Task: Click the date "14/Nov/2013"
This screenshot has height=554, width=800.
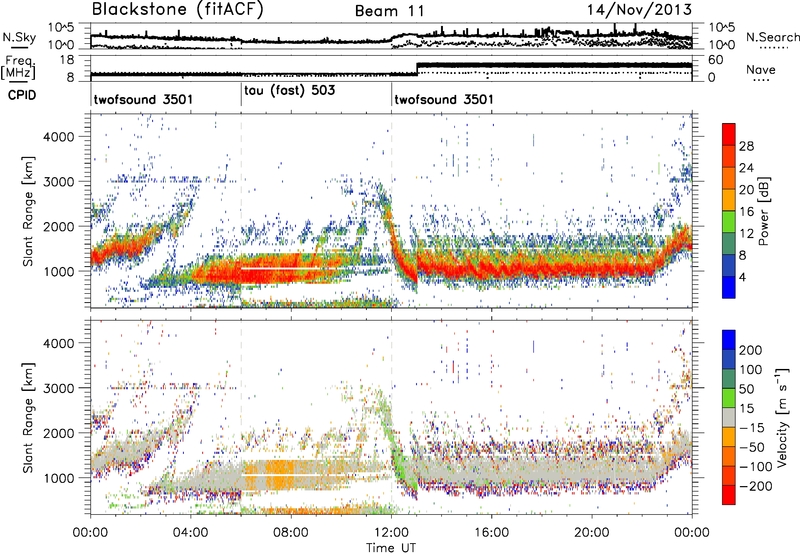Action: [639, 10]
